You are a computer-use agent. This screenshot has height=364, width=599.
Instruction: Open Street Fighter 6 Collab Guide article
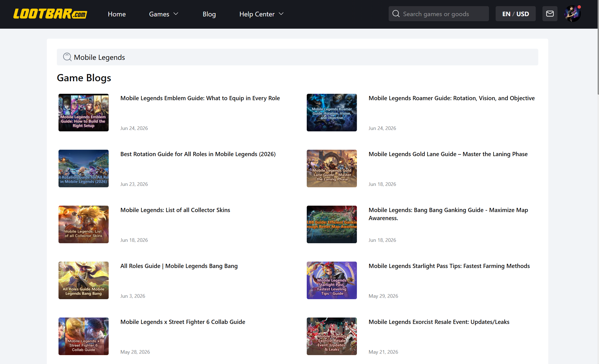(183, 322)
